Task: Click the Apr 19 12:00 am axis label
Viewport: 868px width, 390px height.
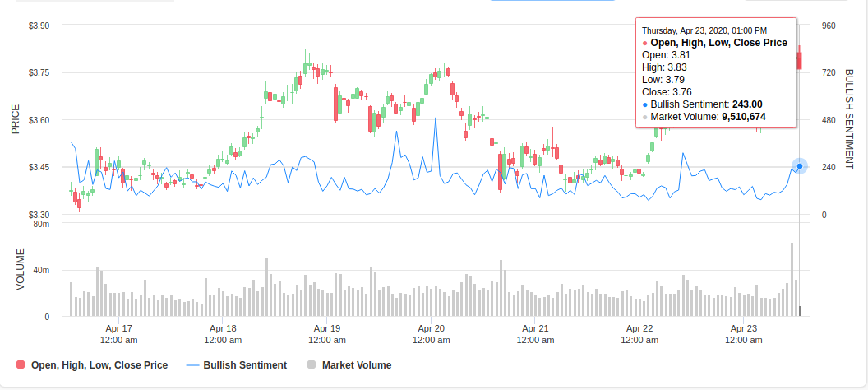Action: pyautogui.click(x=327, y=333)
